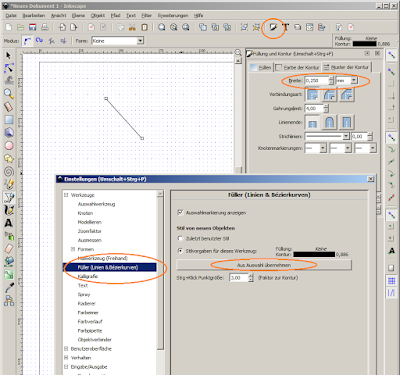
Task: Expand the Formen tree node
Action: point(73,249)
